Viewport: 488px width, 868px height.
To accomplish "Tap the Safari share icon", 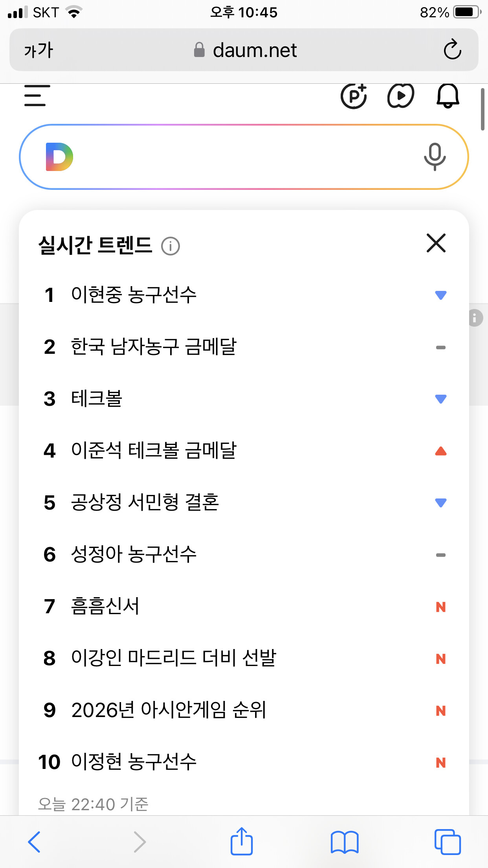I will 242,841.
